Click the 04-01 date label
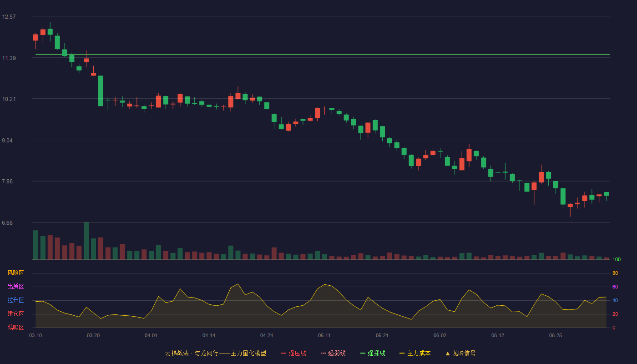 pyautogui.click(x=151, y=335)
